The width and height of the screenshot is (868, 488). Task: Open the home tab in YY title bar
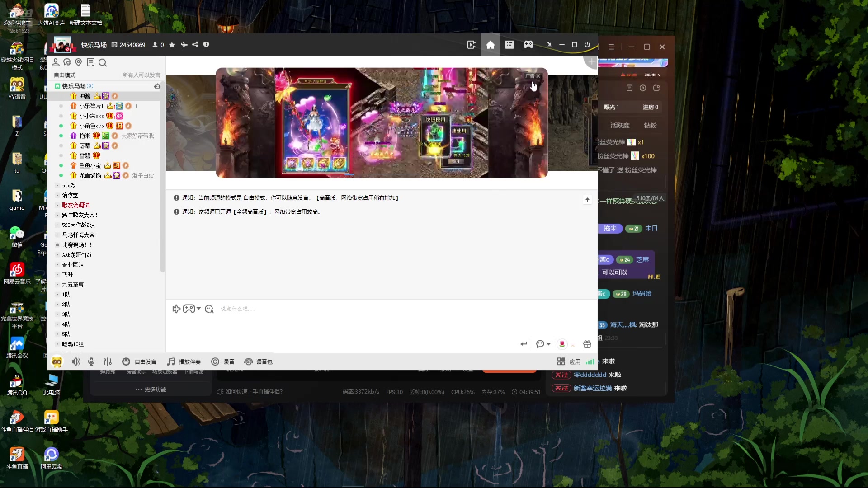point(490,45)
